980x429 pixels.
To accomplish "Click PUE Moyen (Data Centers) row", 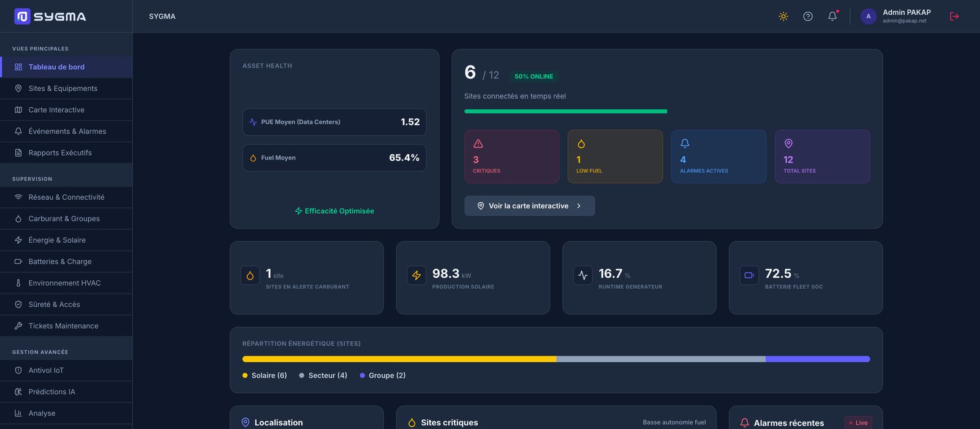I will [x=334, y=122].
